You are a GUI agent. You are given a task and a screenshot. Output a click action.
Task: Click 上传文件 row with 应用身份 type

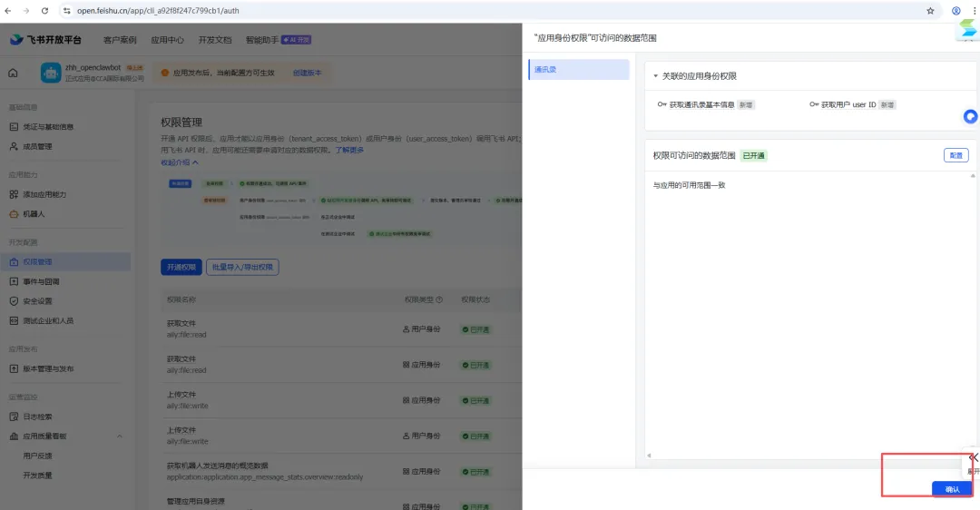(341, 400)
